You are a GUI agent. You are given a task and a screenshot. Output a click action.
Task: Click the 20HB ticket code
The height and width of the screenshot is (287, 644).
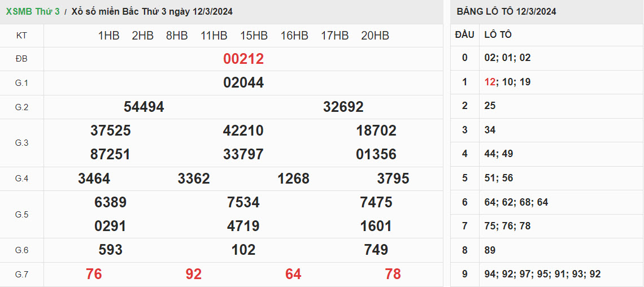[x=375, y=36]
